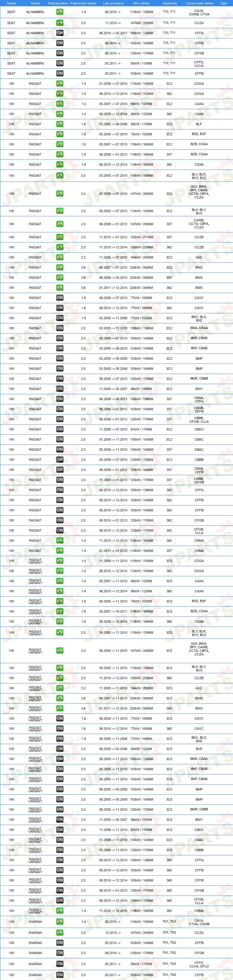233x980 pixels.
Task: Click diesel ON icon for Passat 3C2 BWV
Action: 60,389
